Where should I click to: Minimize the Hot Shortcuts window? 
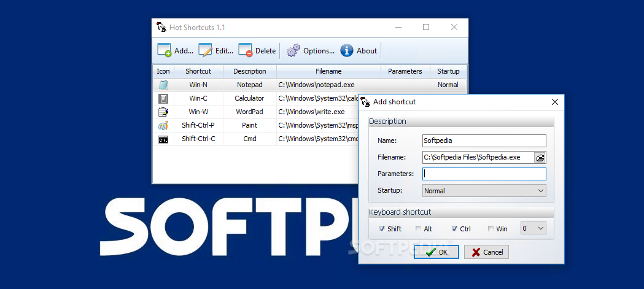click(x=398, y=28)
